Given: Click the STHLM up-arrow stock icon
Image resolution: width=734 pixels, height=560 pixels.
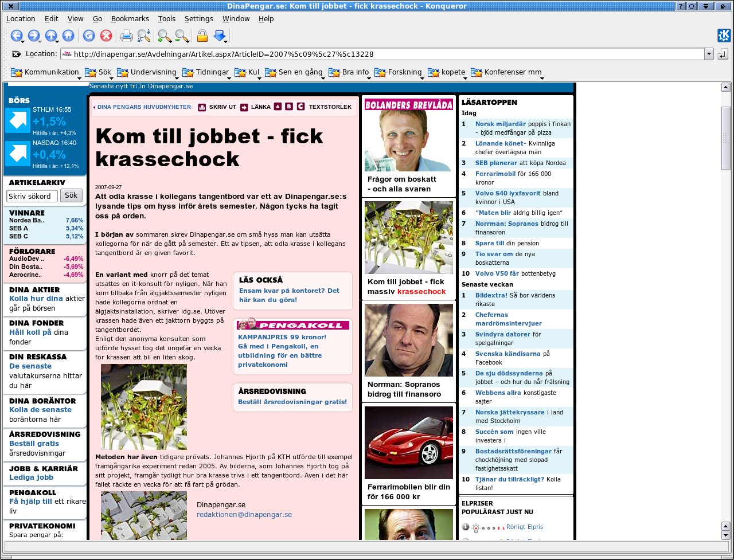Looking at the screenshot, I should (x=17, y=121).
